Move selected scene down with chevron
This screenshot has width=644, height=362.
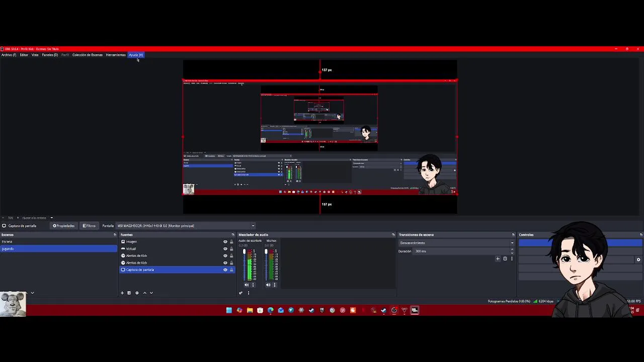pyautogui.click(x=32, y=293)
